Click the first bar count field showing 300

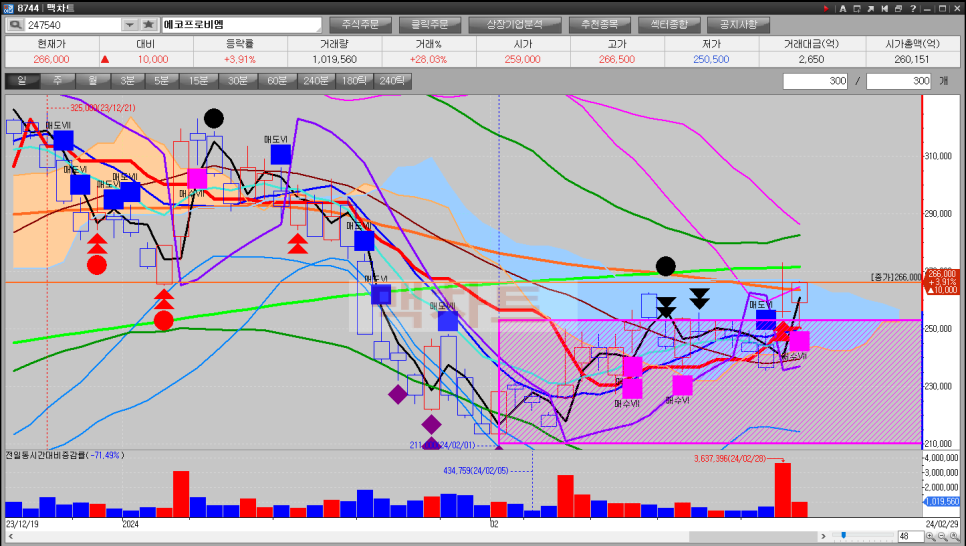(816, 81)
